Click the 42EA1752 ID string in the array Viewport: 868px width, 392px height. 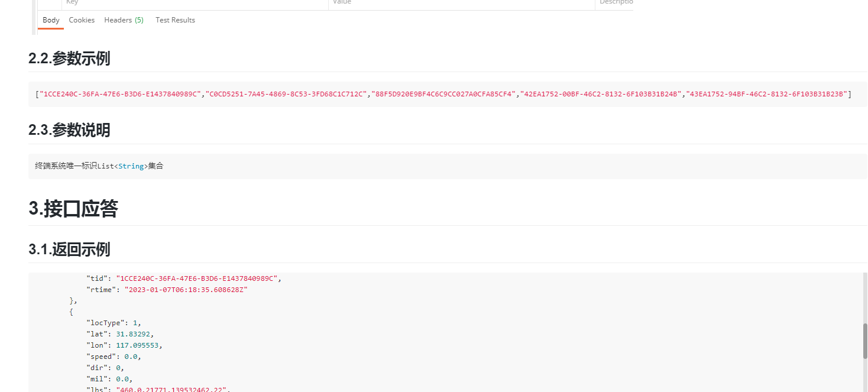[x=601, y=94]
